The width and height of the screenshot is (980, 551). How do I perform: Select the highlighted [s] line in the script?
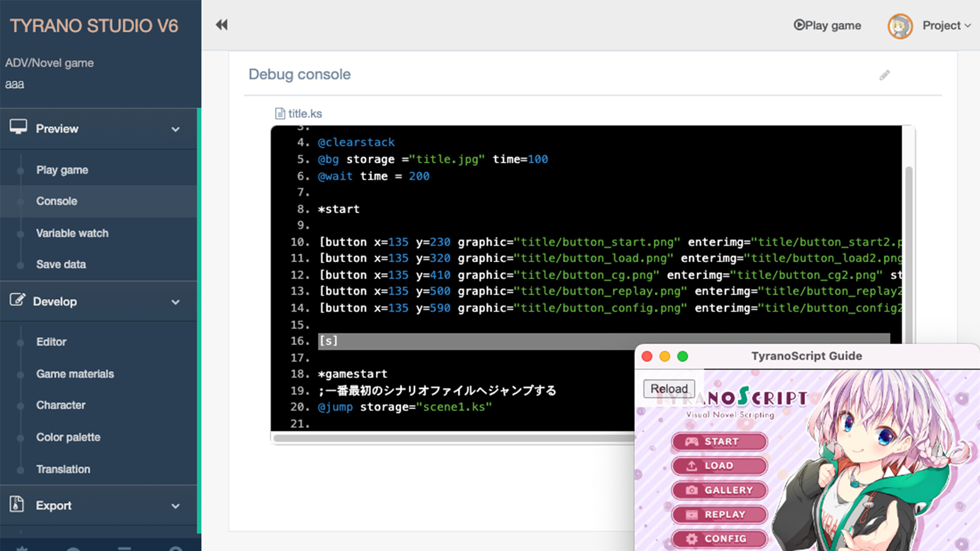328,341
